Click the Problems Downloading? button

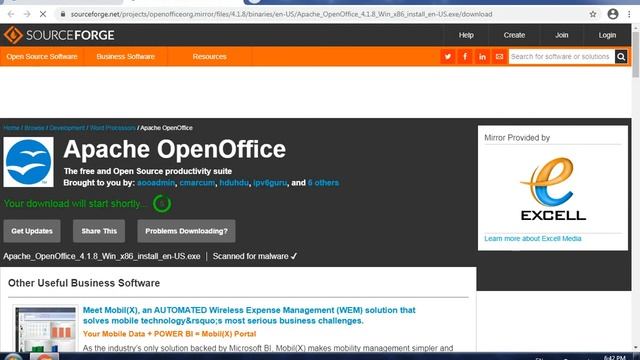tap(186, 231)
